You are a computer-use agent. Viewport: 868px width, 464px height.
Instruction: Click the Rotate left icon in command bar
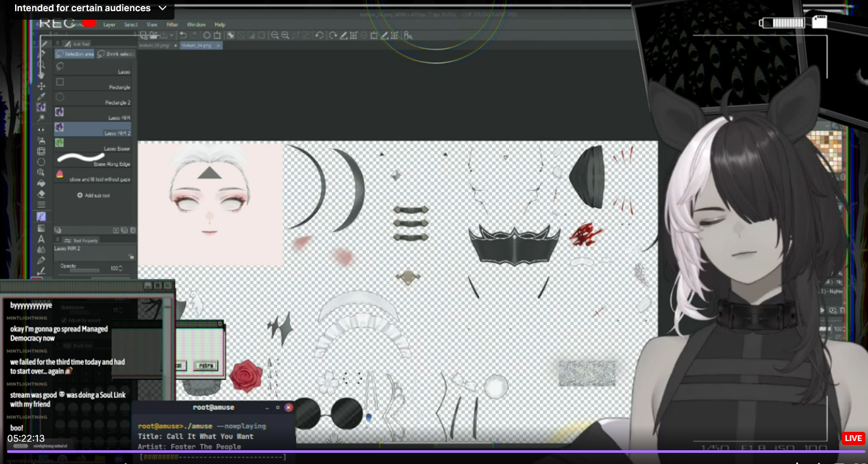tap(319, 35)
